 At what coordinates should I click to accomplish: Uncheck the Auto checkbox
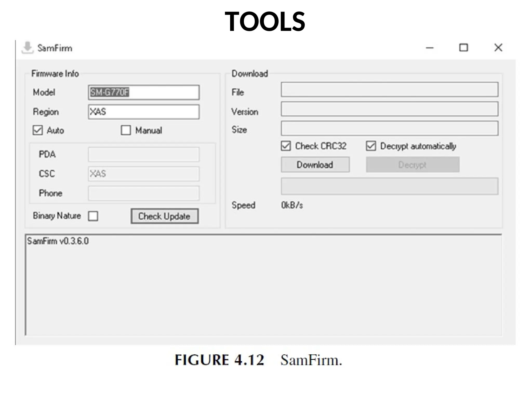tap(38, 130)
